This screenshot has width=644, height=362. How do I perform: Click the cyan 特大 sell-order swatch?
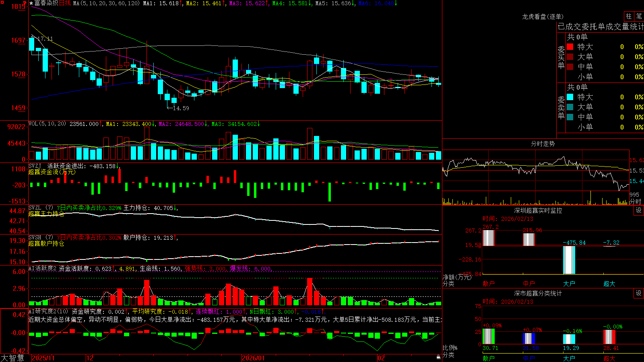click(570, 97)
